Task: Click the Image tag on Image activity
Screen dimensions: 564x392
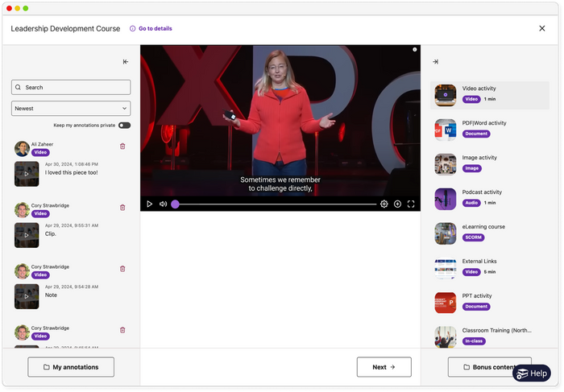Action: (x=472, y=168)
